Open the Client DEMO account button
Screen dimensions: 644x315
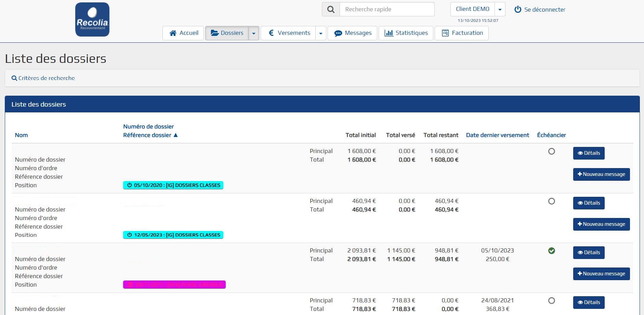[473, 9]
